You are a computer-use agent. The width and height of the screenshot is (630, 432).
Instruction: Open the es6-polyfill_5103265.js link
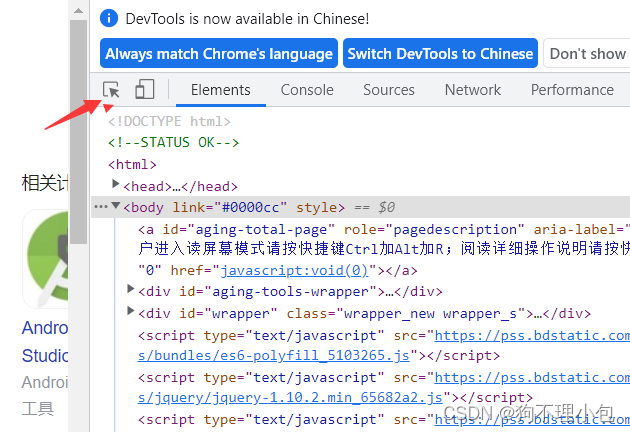coord(274,356)
